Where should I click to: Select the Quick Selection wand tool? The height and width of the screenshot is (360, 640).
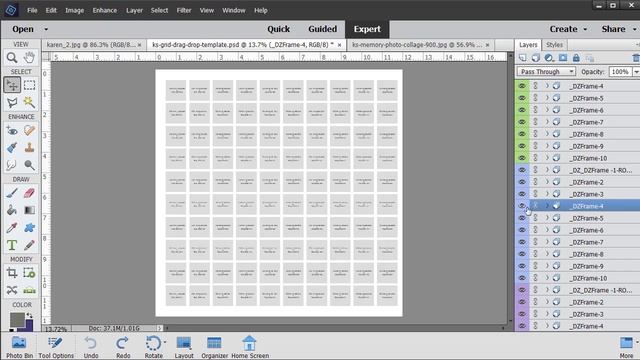(29, 102)
